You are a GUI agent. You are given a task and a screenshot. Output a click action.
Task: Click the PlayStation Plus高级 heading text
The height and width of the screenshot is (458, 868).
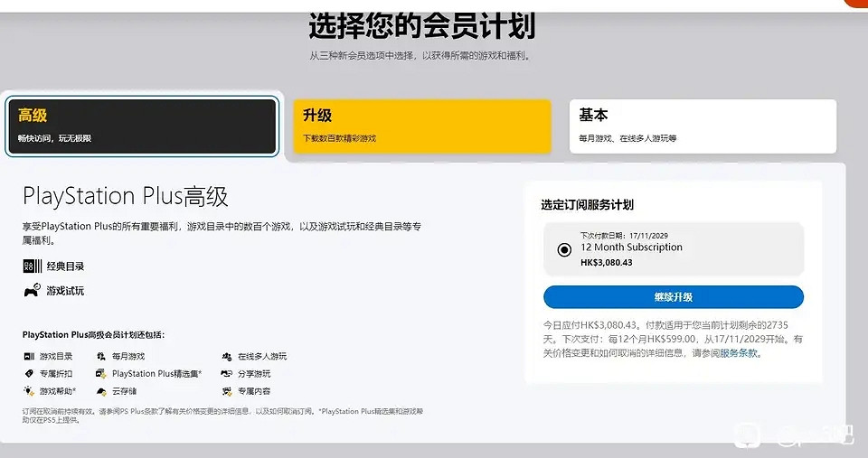125,196
